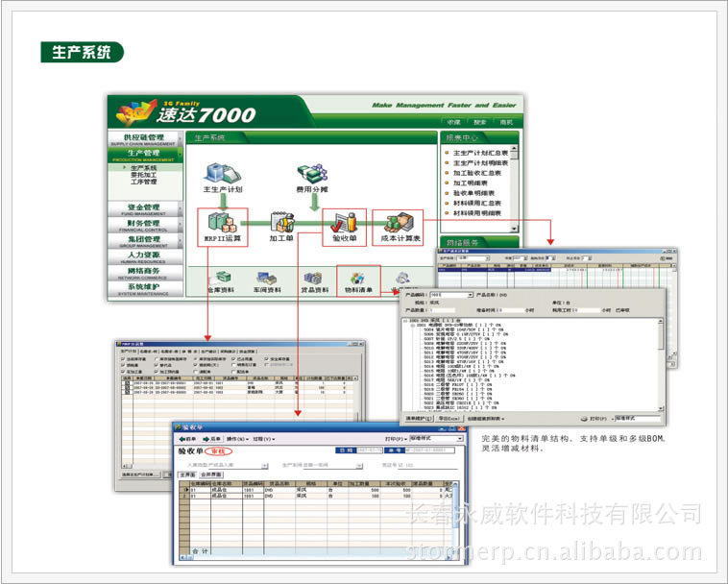
Task: Open 生产管理 sidebar section
Action: (144, 155)
